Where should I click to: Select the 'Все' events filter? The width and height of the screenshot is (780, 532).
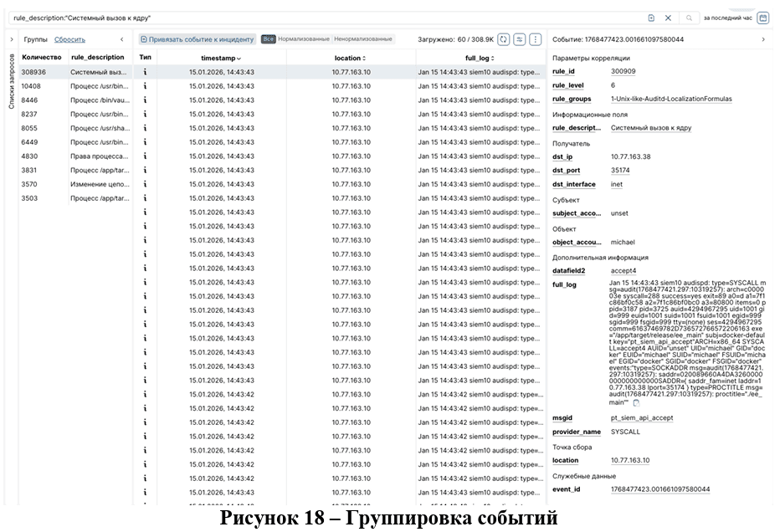point(268,39)
